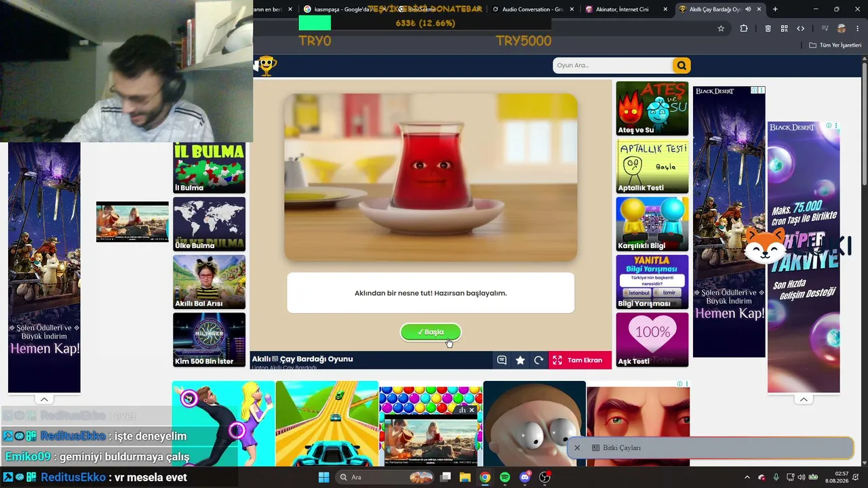The height and width of the screenshot is (488, 868).
Task: Open the Karşılıklı Bilgi game thumbnail
Action: click(652, 224)
